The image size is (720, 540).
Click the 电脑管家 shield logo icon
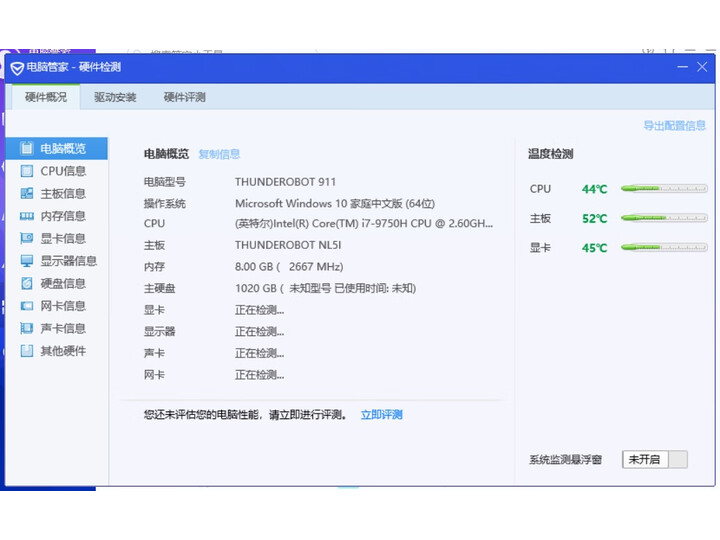tap(17, 68)
